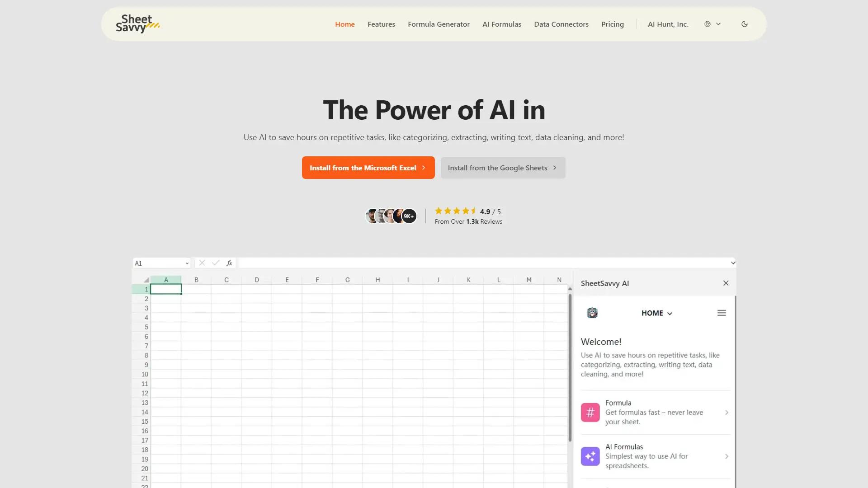Open the HOME dropdown in SheetSavvy panel
This screenshot has width=868, height=488.
656,313
